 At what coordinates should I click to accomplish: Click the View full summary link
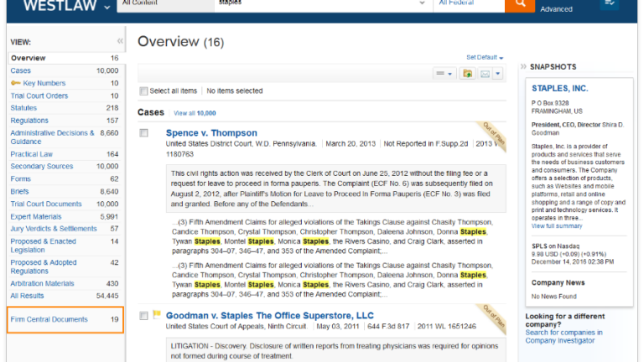coord(557,226)
